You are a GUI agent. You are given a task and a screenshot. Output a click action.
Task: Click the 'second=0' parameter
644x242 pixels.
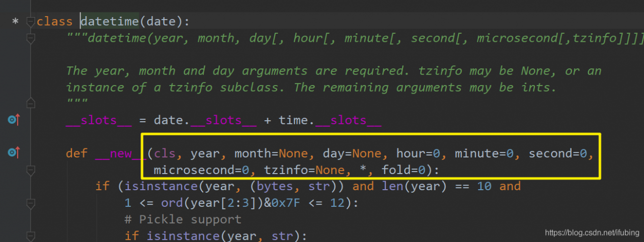click(x=557, y=153)
